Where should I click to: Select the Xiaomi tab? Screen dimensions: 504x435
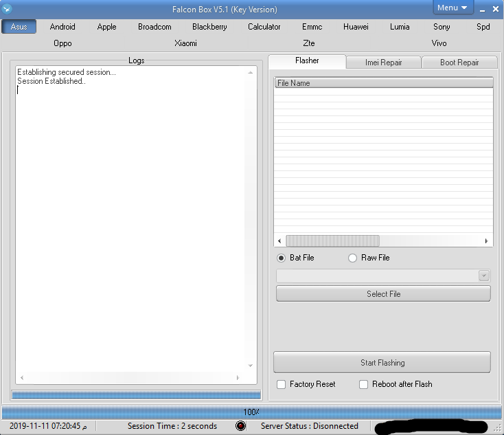pos(185,43)
